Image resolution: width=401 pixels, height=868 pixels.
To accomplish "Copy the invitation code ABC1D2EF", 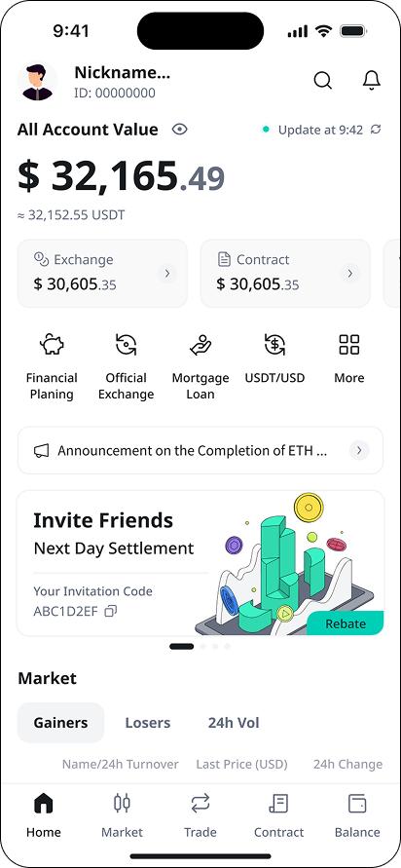I will (x=111, y=611).
